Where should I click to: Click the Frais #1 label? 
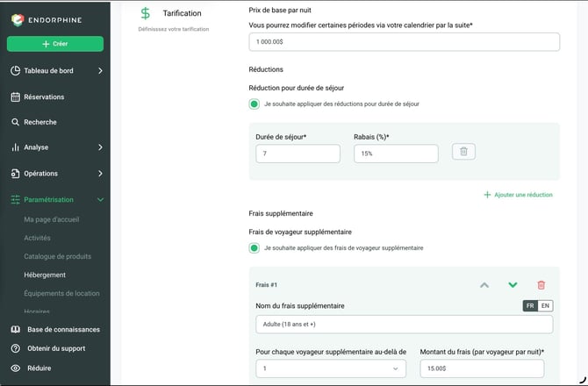click(266, 285)
